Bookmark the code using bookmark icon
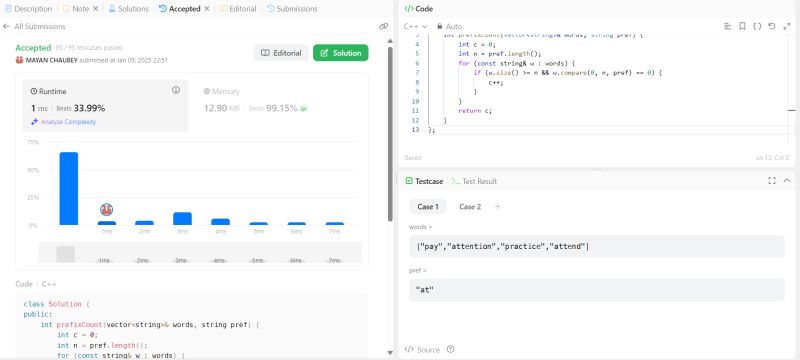This screenshot has height=360, width=800. pos(742,27)
